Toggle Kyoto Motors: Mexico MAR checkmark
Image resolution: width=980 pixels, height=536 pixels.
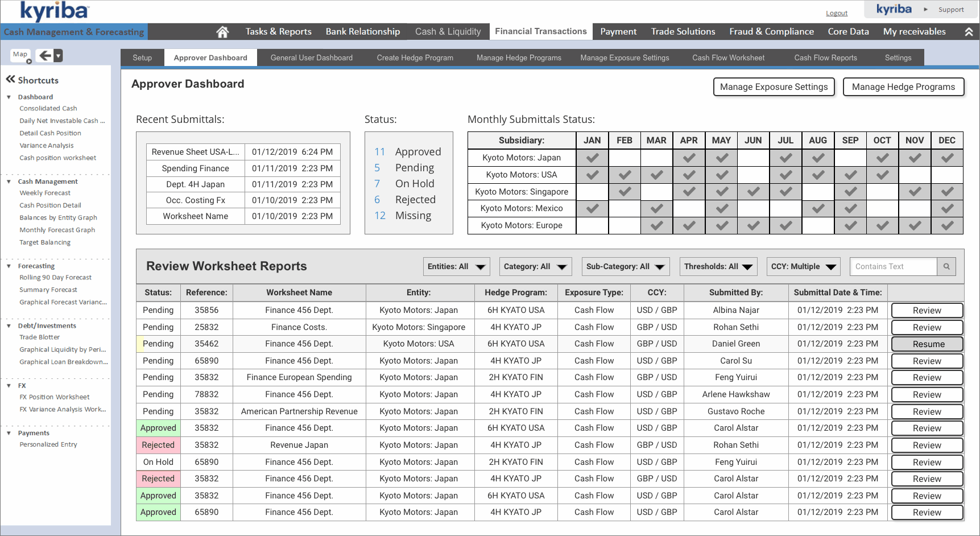pyautogui.click(x=656, y=208)
